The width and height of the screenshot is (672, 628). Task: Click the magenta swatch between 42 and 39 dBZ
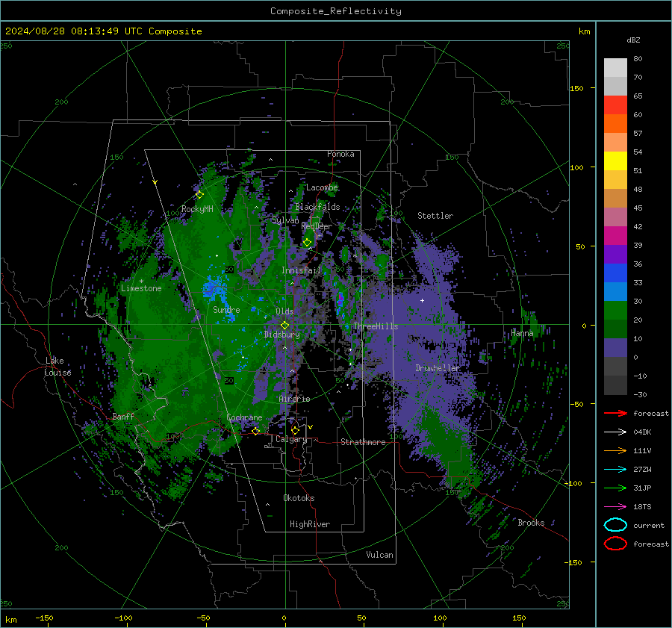(x=615, y=235)
